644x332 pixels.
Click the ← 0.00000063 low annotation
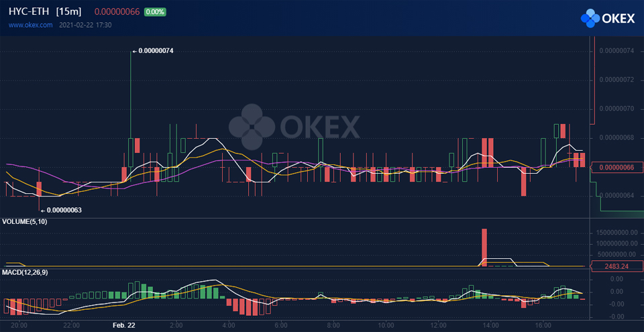tap(61, 211)
